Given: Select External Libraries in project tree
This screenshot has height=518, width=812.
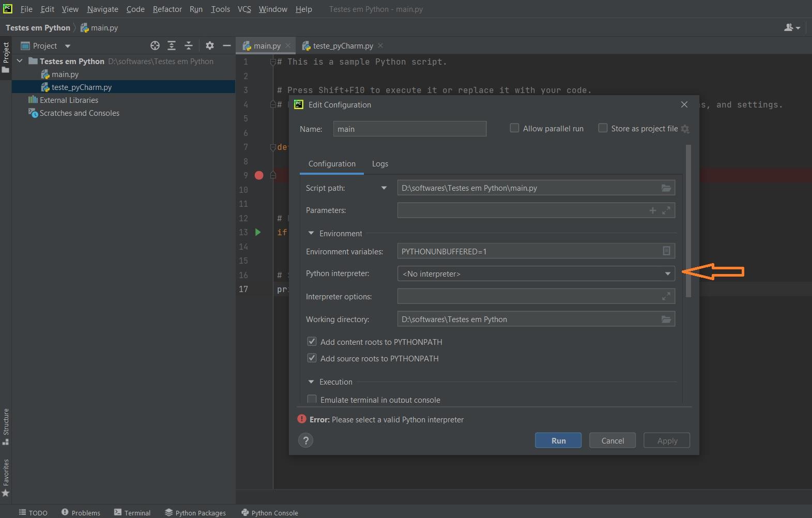Looking at the screenshot, I should [x=69, y=100].
